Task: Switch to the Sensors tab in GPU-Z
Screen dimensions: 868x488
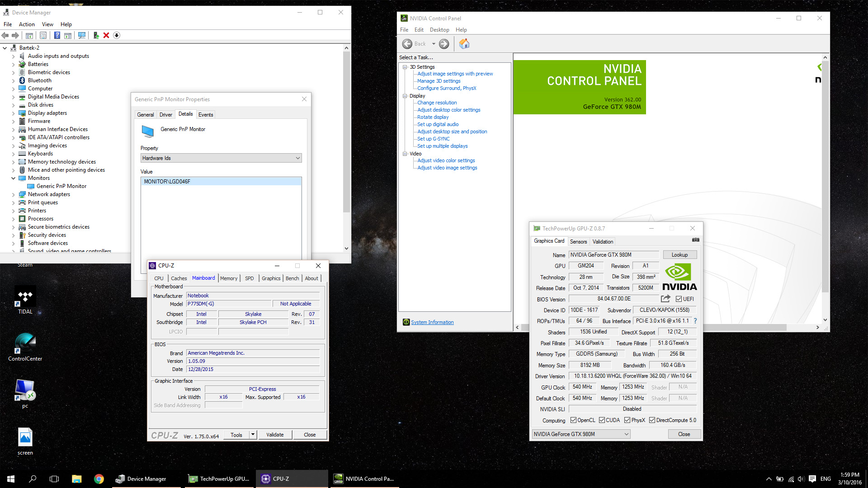Action: (579, 242)
